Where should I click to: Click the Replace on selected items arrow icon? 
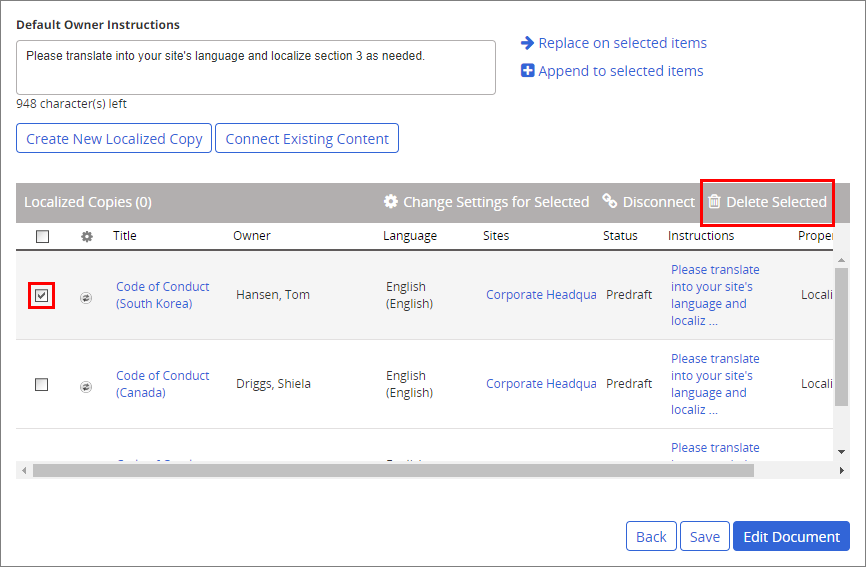(527, 43)
